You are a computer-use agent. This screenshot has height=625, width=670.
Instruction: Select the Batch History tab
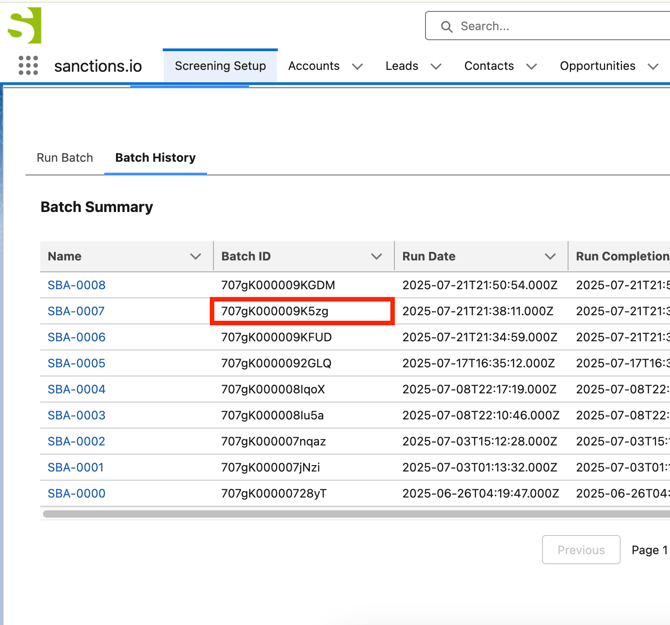click(x=156, y=158)
